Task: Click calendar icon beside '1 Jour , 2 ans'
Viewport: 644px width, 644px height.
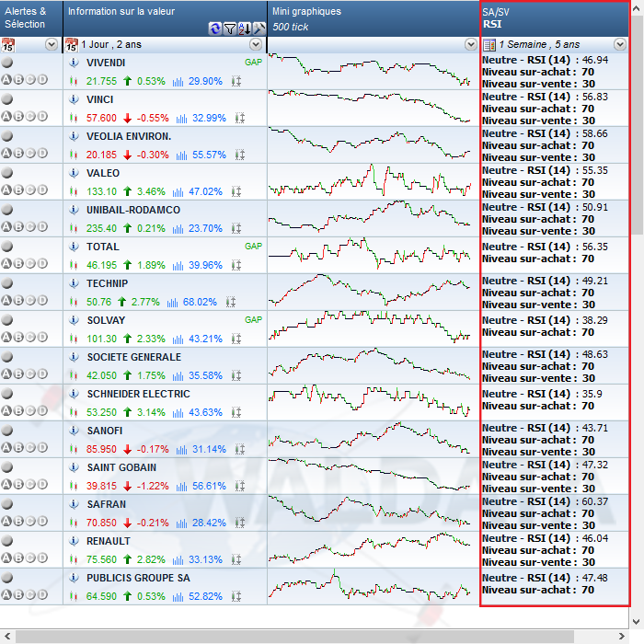Action: coord(72,44)
